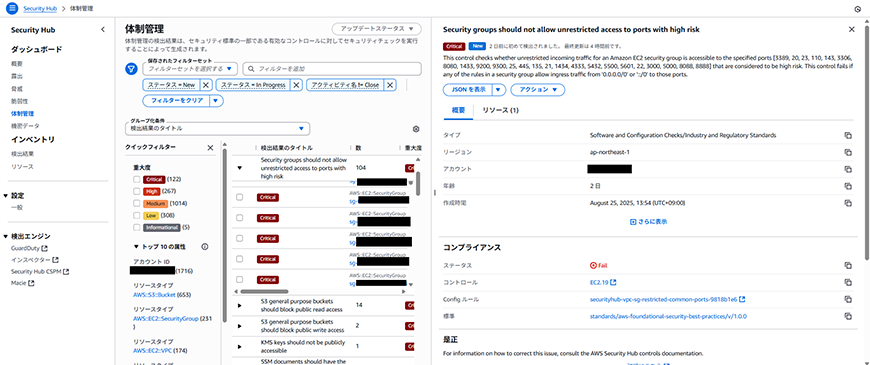Filter by AWS::S3::Bucket resource type link
This screenshot has height=365, width=870.
point(155,295)
